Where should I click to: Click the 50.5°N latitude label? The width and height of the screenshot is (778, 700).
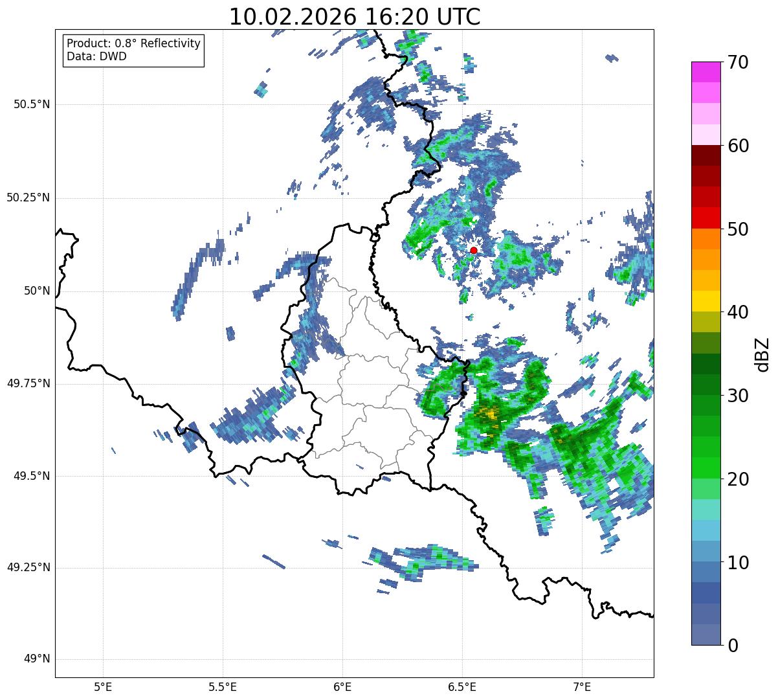[32, 104]
